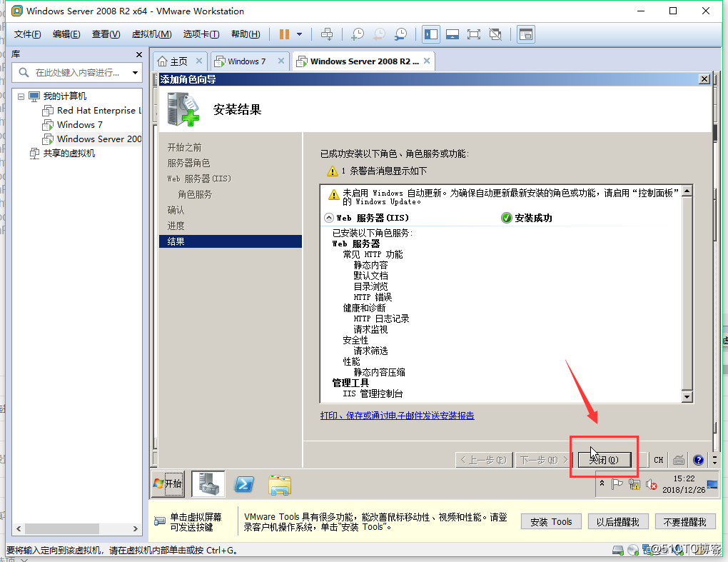Open the 文件(F) menu
728x562 pixels.
[x=27, y=34]
